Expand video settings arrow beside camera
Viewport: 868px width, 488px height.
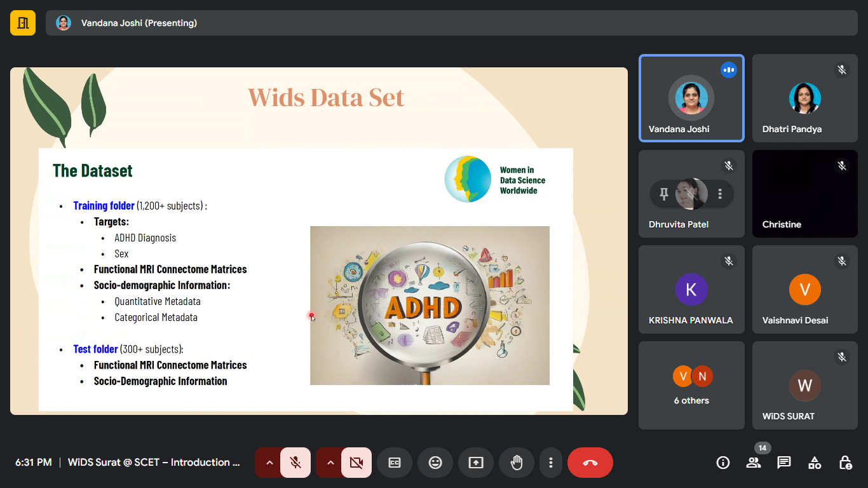pos(330,463)
